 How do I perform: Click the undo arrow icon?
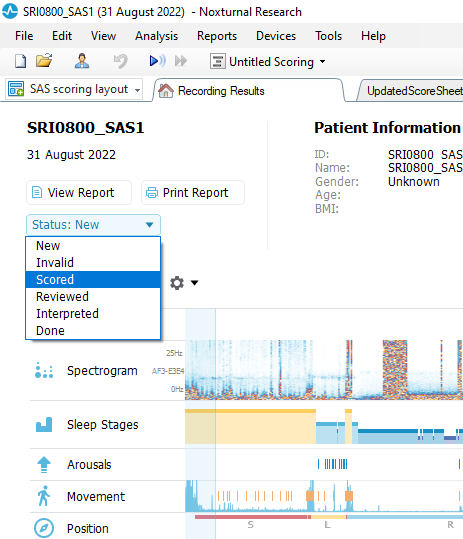click(x=121, y=62)
